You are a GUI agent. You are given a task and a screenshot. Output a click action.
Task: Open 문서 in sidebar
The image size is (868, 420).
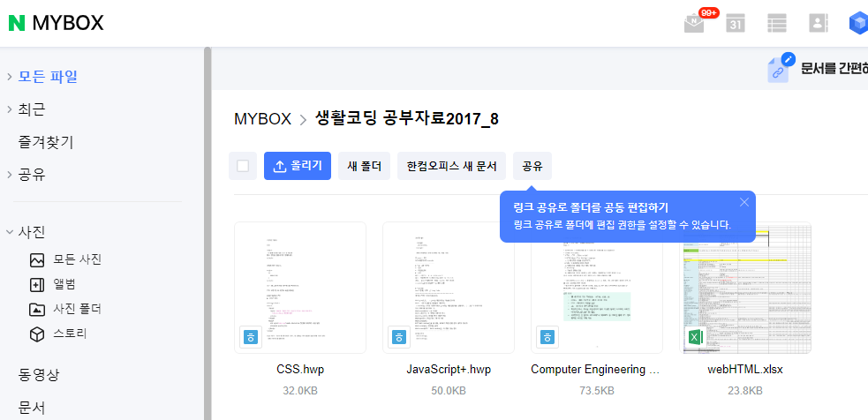32,409
